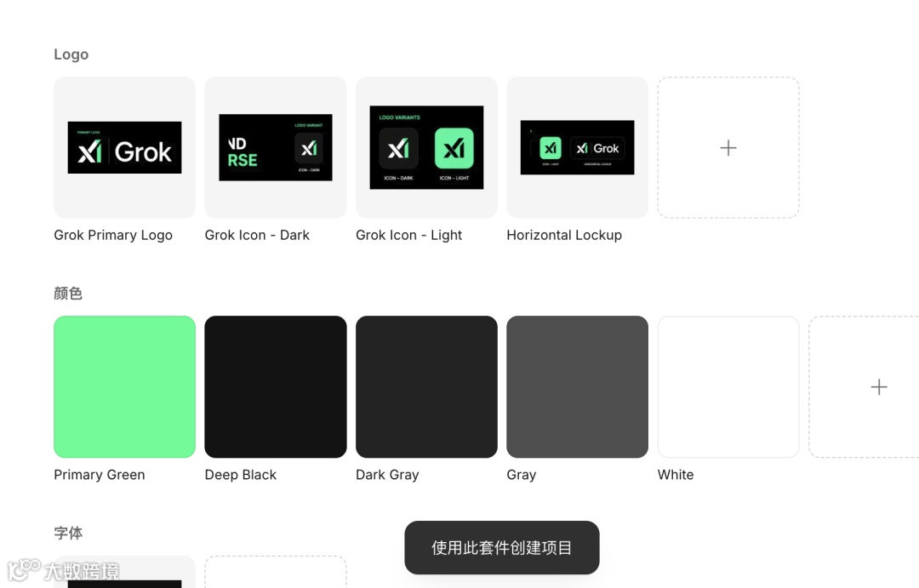Viewport: 919px width, 588px height.
Task: Click the Primary Green label text
Action: tap(99, 475)
